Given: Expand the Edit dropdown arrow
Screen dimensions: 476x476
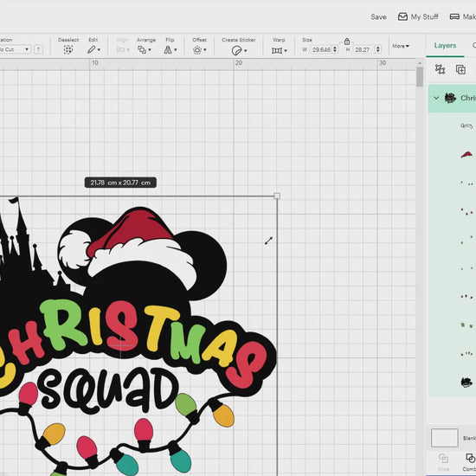Looking at the screenshot, I should [99, 50].
